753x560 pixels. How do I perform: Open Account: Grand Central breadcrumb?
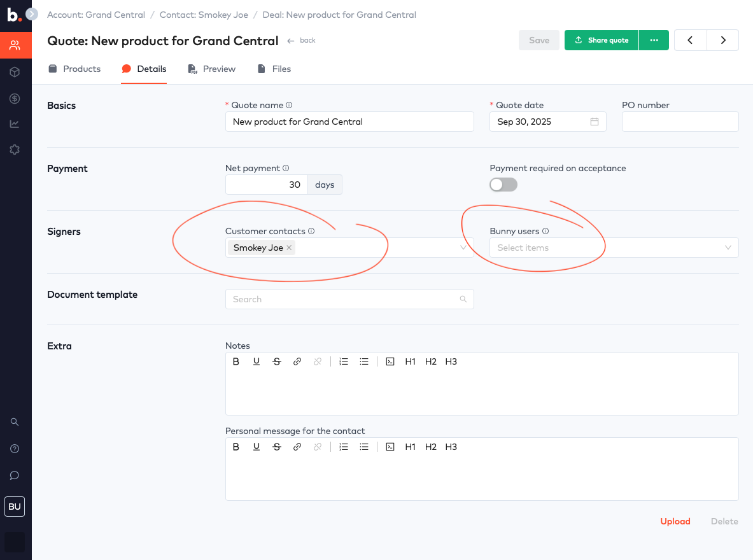tap(96, 15)
